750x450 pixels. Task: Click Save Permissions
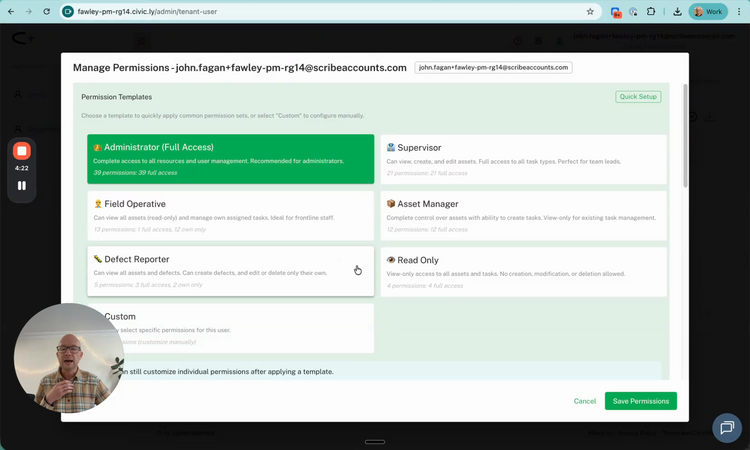(x=640, y=401)
